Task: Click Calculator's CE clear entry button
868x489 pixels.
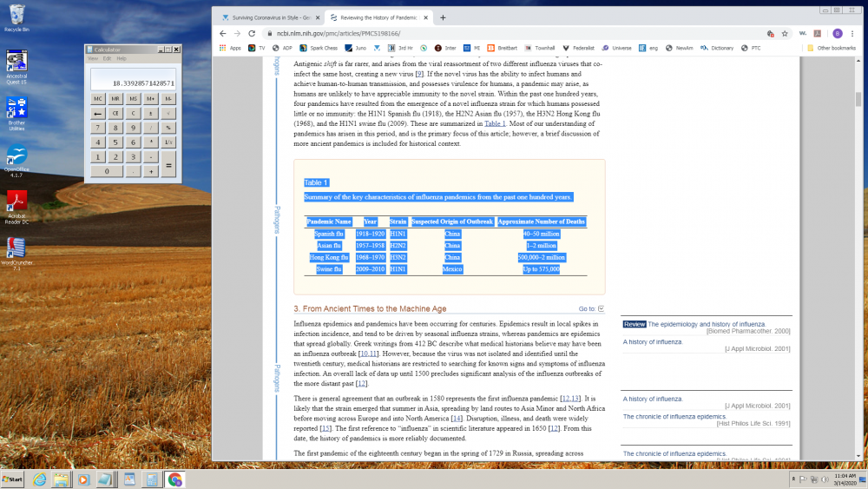Action: point(115,114)
